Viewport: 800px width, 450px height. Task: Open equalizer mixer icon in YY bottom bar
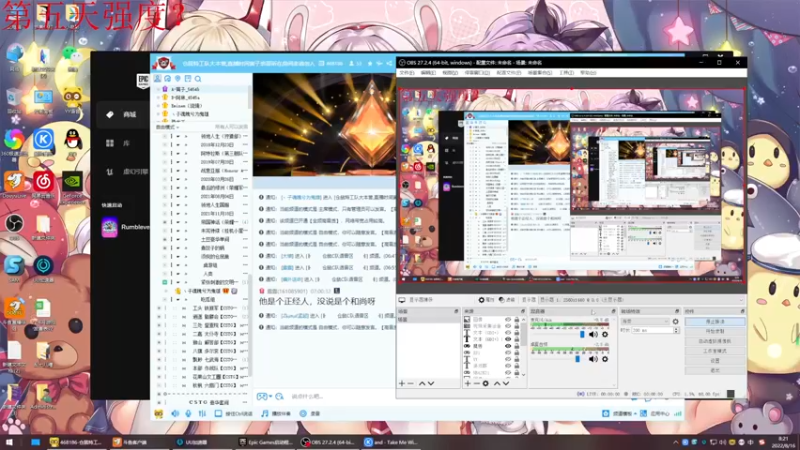(202, 413)
